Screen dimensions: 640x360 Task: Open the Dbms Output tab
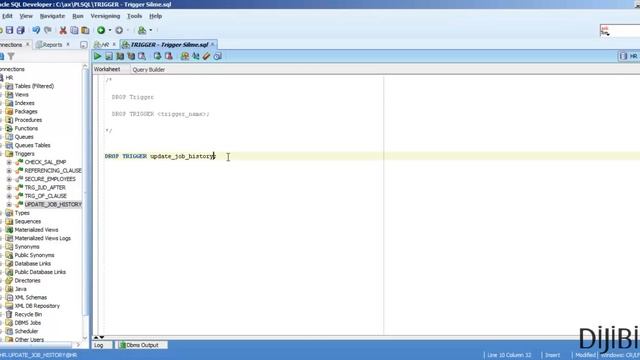click(x=142, y=345)
